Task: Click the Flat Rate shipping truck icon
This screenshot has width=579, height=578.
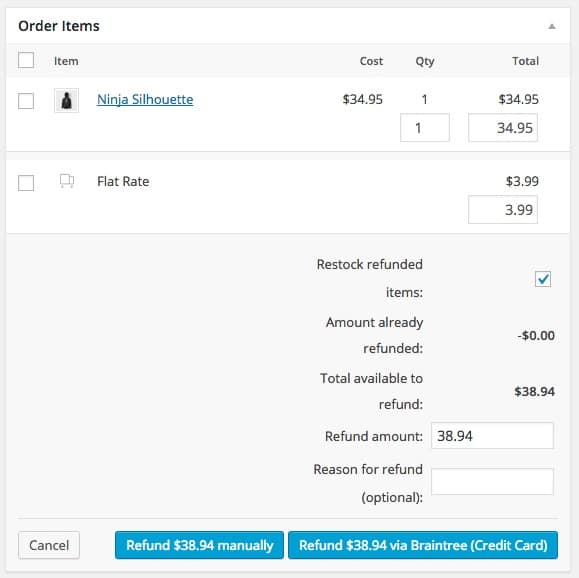Action: click(67, 181)
